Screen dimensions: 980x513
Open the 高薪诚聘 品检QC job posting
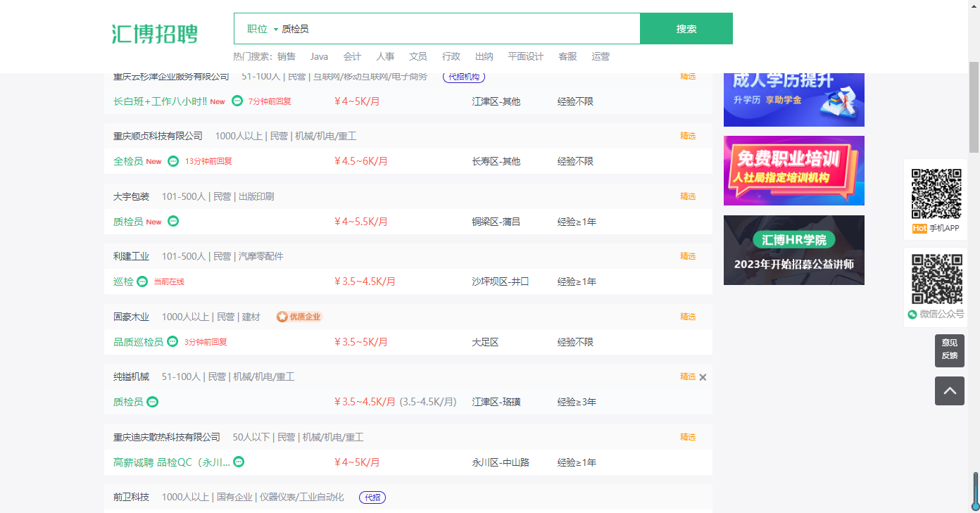click(x=172, y=462)
